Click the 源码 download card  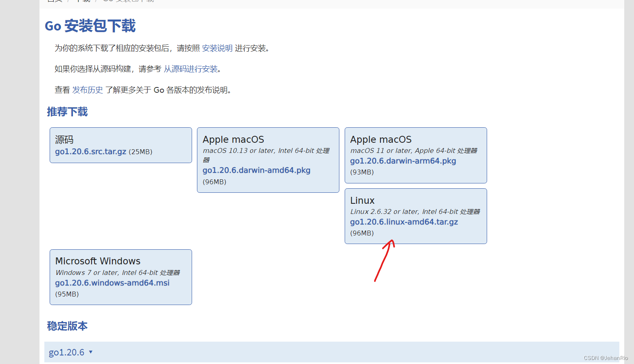[x=120, y=145]
